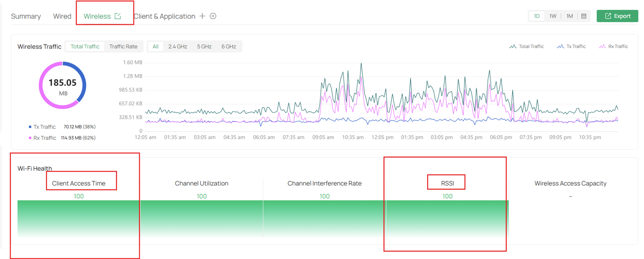Screen dimensions: 644x259
Task: Toggle Rx Traffic legend line icon
Action: (602, 46)
